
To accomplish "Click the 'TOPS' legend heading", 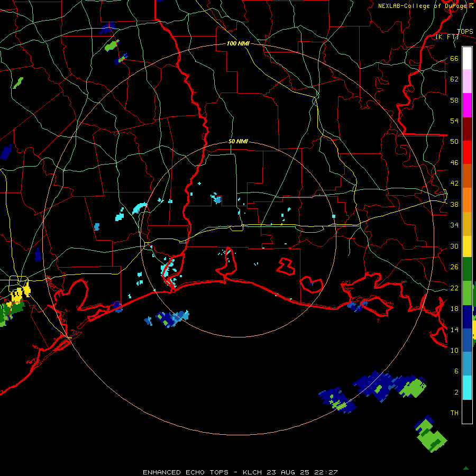I will click(465, 32).
